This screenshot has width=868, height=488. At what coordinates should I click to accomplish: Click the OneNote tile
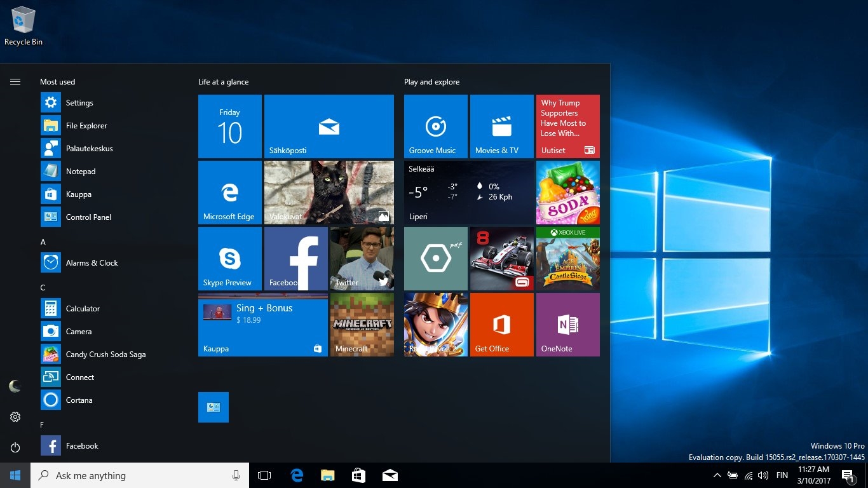pos(567,325)
